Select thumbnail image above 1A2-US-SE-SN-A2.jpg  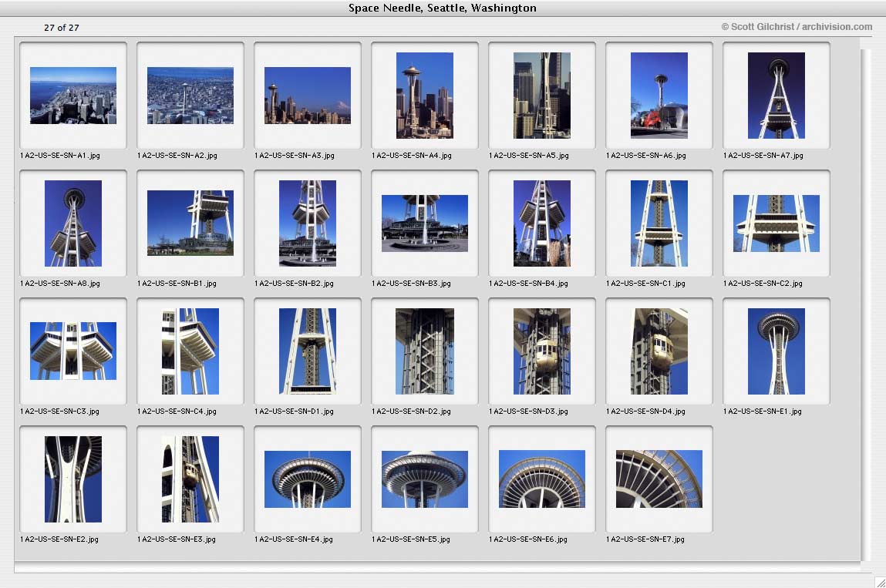190,96
